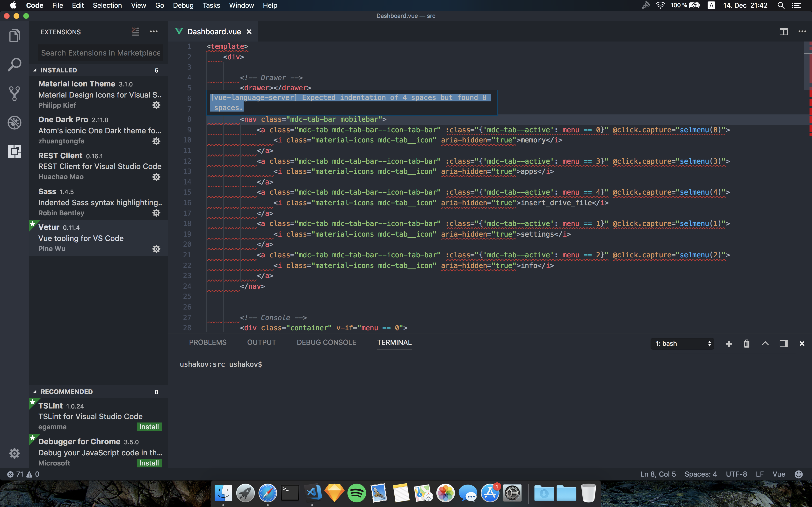Open the Search view in the activity bar
Image resolution: width=812 pixels, height=507 pixels.
point(14,64)
